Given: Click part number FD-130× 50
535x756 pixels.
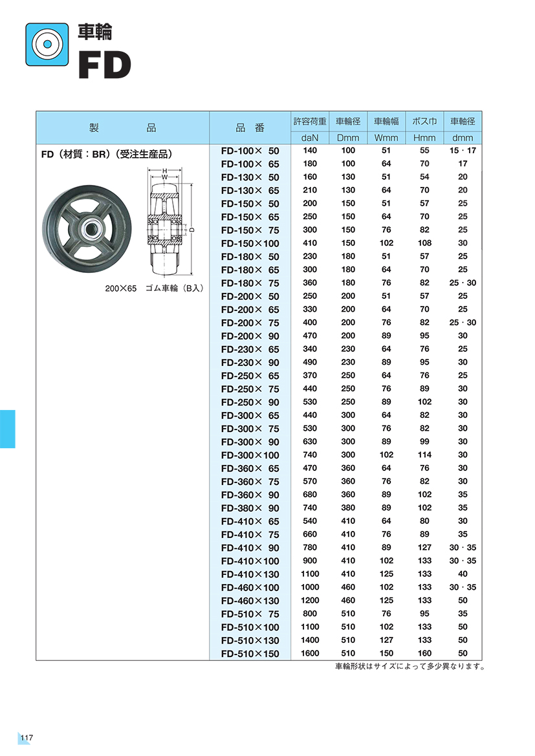Looking at the screenshot, I should click(x=250, y=177).
